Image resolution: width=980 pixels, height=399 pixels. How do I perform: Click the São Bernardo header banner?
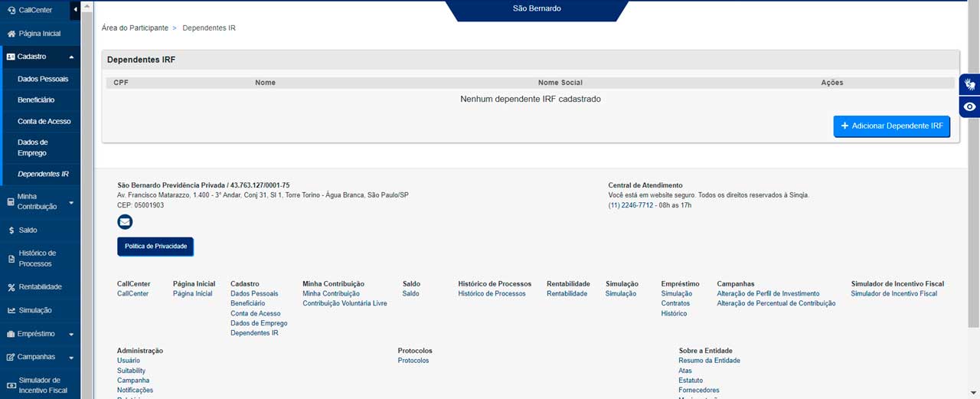(x=537, y=9)
